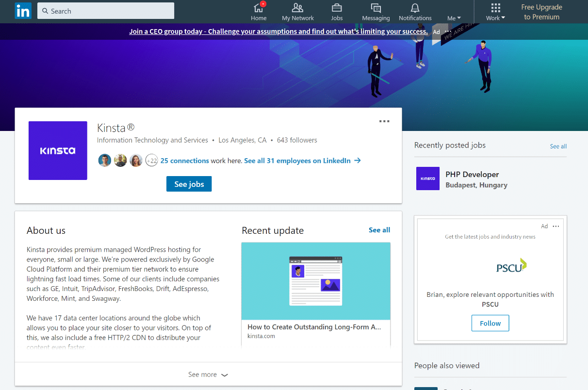Click the LinkedIn logo icon
Image resolution: width=588 pixels, height=390 pixels.
point(23,11)
